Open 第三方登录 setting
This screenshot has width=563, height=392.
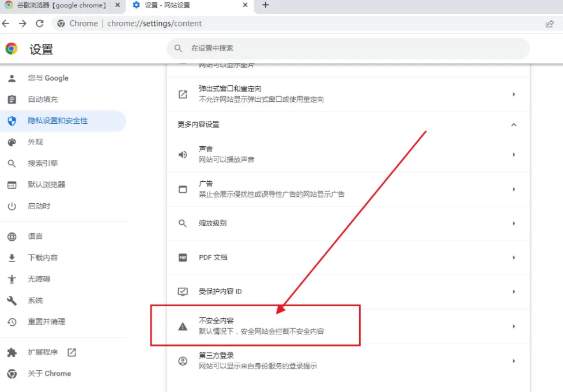coord(348,361)
